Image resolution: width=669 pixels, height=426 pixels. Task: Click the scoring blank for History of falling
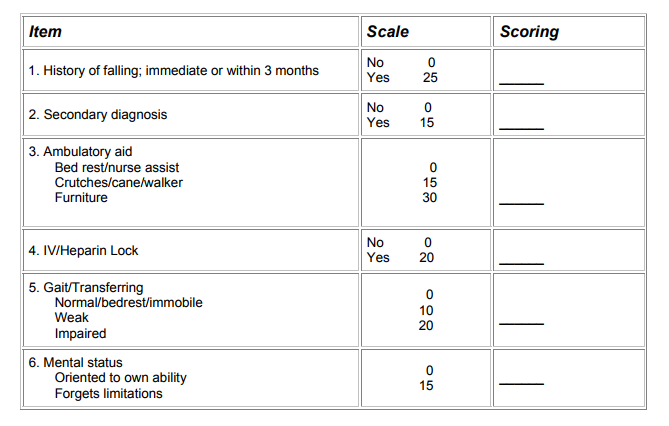click(x=521, y=81)
